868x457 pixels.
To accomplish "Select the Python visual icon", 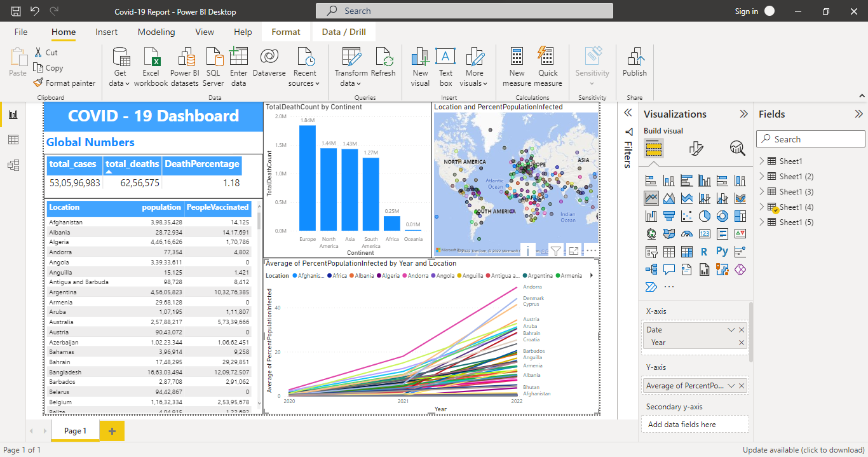I will tap(722, 251).
